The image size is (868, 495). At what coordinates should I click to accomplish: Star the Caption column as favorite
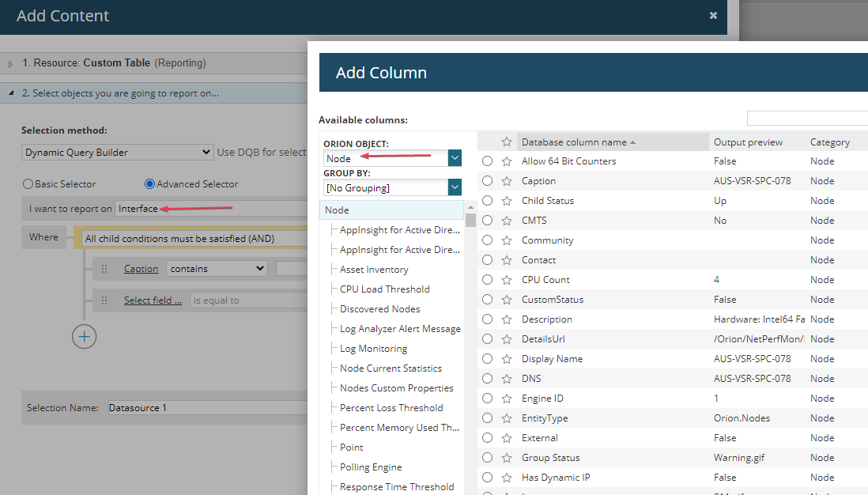507,181
